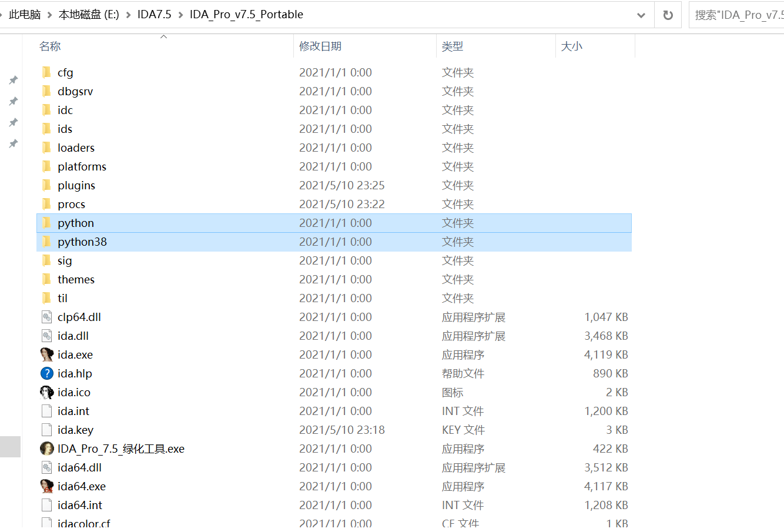Select the python38 folder icon
Screen dimensions: 784x532
(x=47, y=242)
